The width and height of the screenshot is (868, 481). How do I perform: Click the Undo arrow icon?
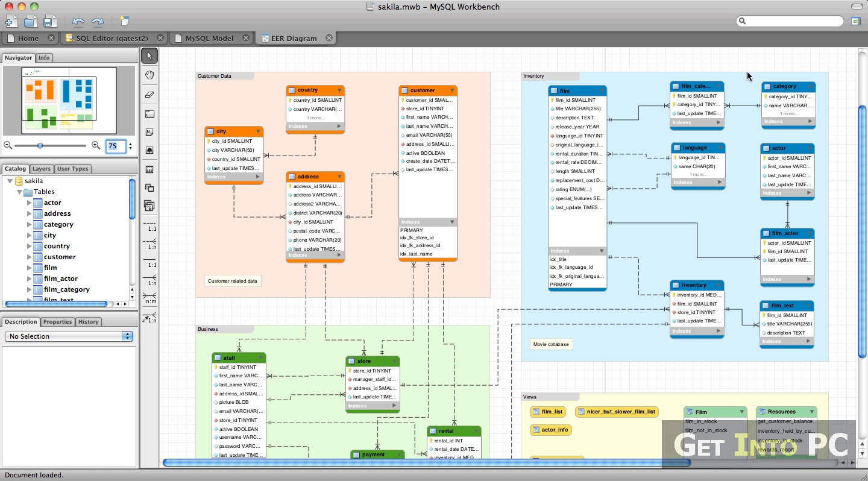click(78, 22)
